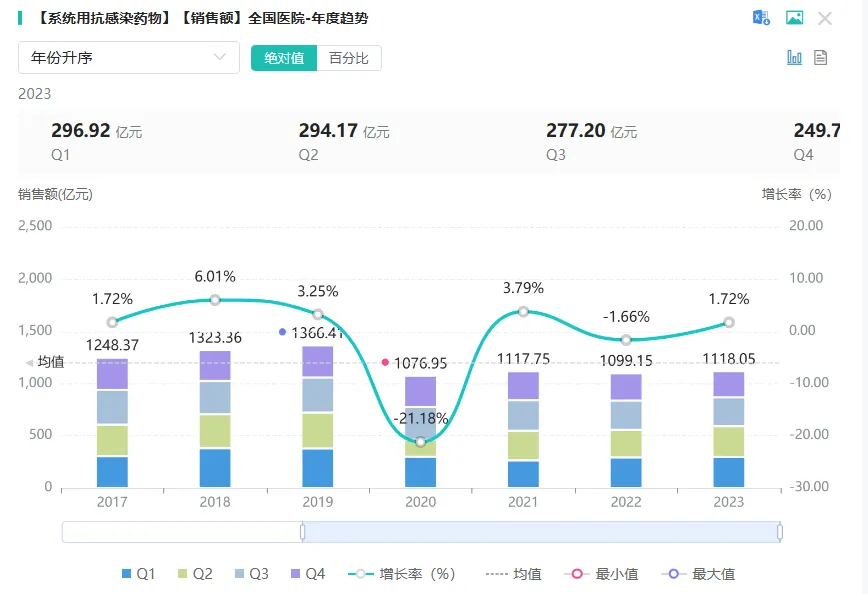The image size is (868, 594).
Task: Open the 年份升序 sort dropdown
Action: coord(129,58)
